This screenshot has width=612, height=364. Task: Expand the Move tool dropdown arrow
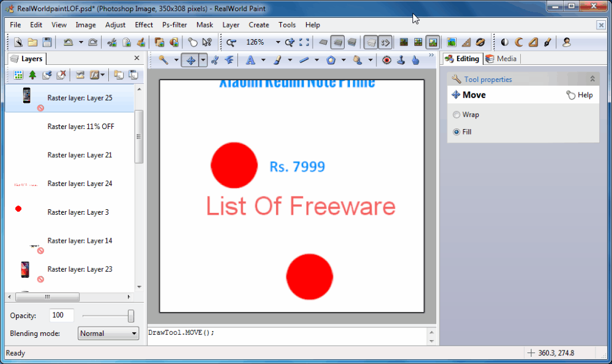(203, 60)
